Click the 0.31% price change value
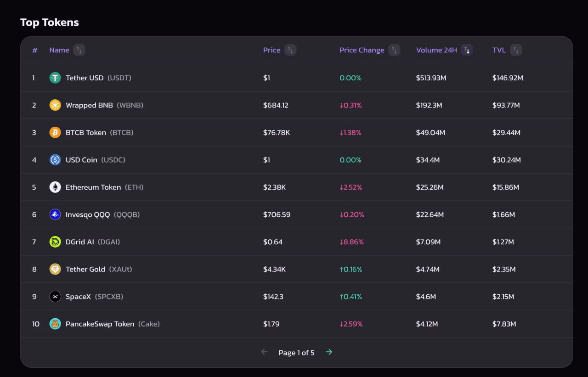Viewport: 588px width, 377px height. click(x=351, y=105)
